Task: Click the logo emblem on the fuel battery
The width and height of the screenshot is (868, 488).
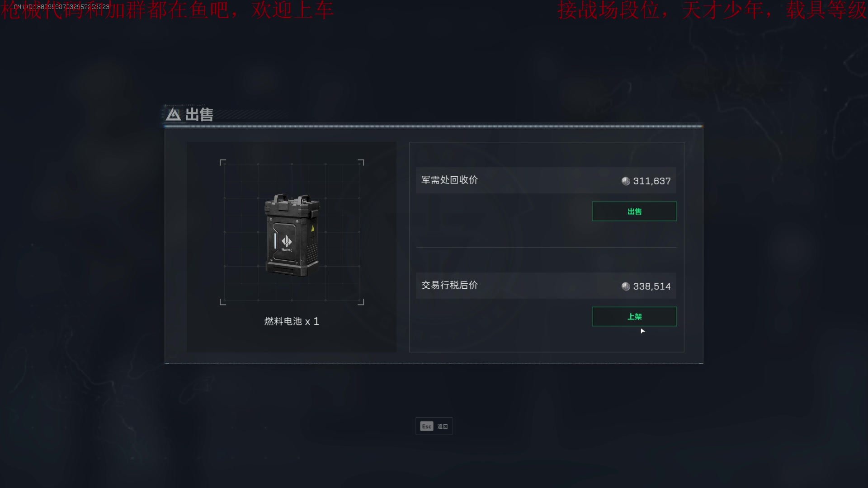Action: tap(287, 241)
